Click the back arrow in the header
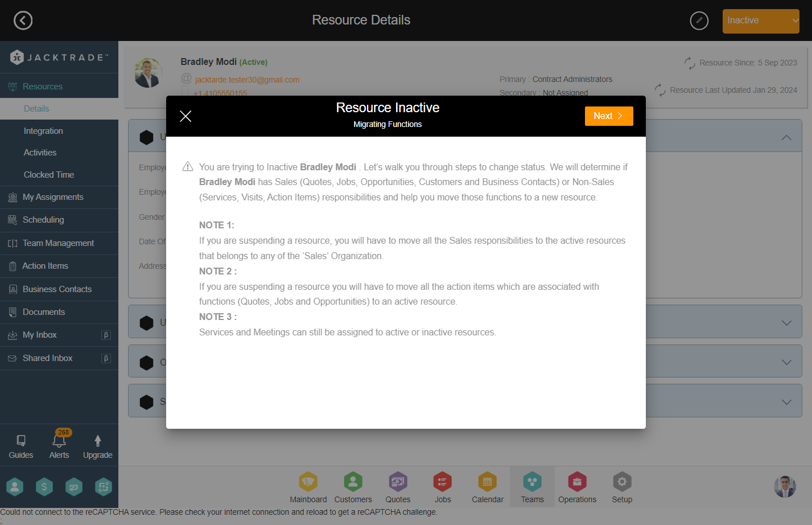This screenshot has height=525, width=812. [23, 20]
